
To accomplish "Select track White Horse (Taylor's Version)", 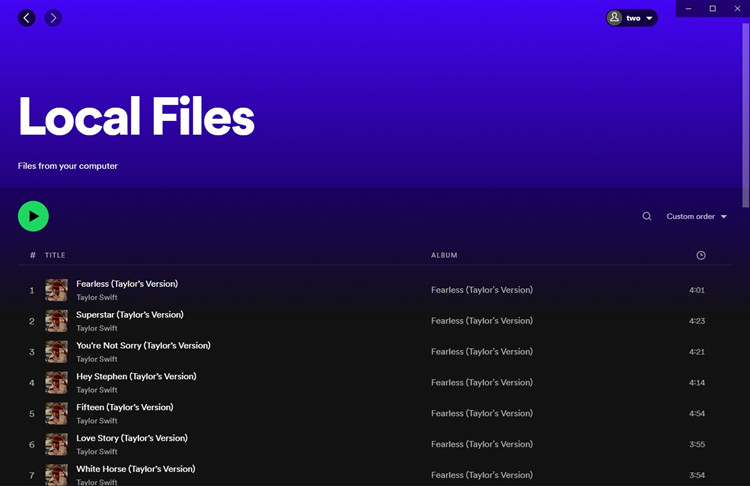I will click(135, 469).
